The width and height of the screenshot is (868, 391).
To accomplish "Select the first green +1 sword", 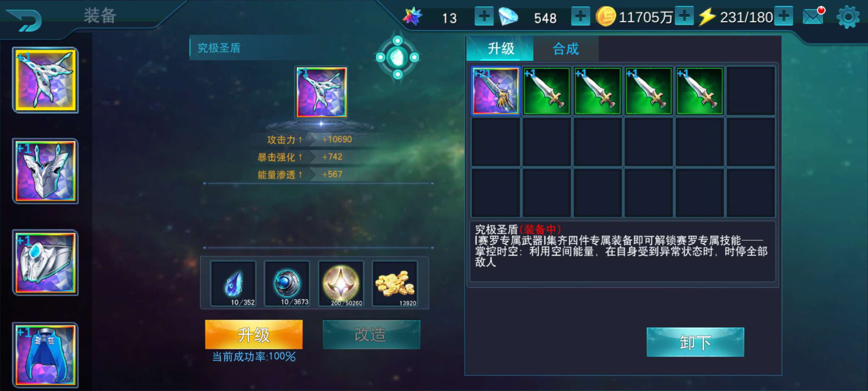I will coord(546,91).
